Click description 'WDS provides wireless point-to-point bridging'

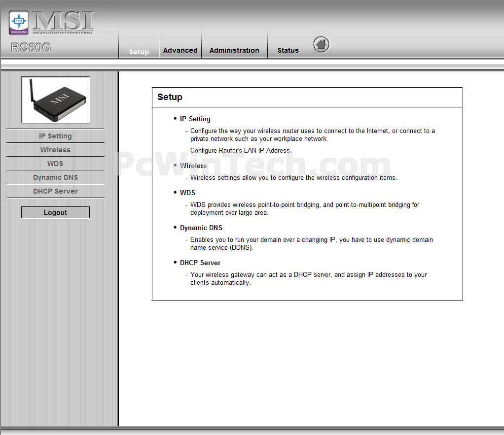pyautogui.click(x=305, y=208)
